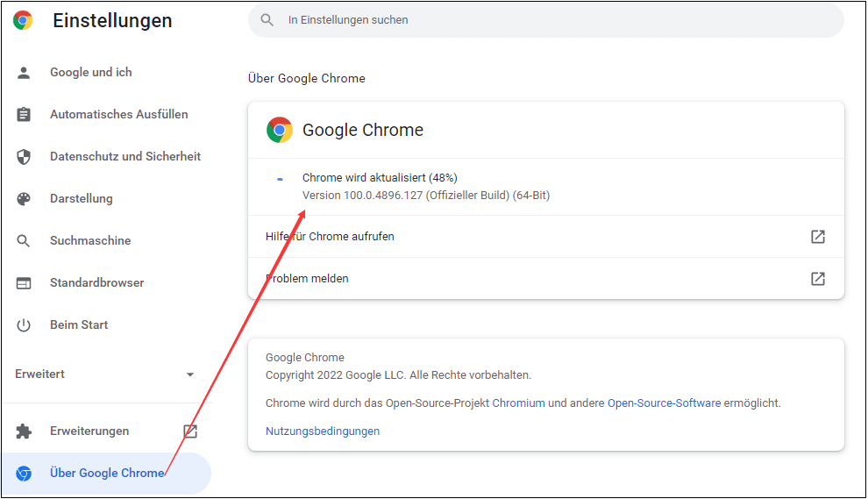The image size is (868, 499).
Task: Open Nutzungsbedingungen link
Action: [323, 431]
